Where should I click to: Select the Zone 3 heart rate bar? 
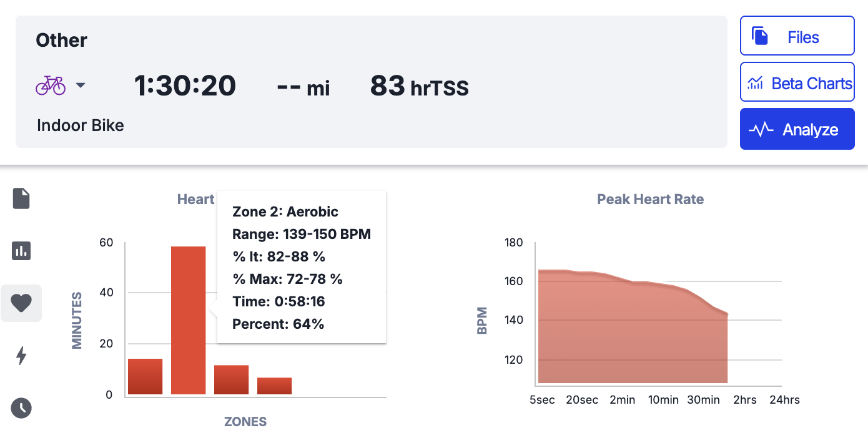pos(231,379)
